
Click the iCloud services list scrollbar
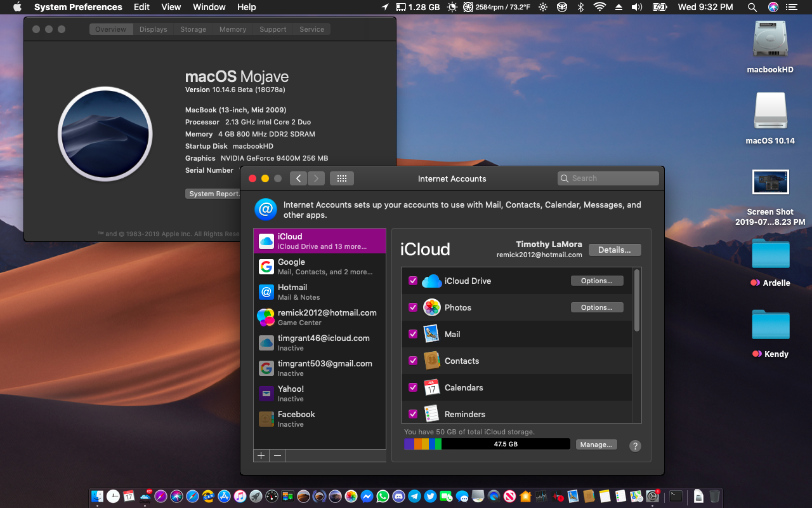click(x=637, y=300)
